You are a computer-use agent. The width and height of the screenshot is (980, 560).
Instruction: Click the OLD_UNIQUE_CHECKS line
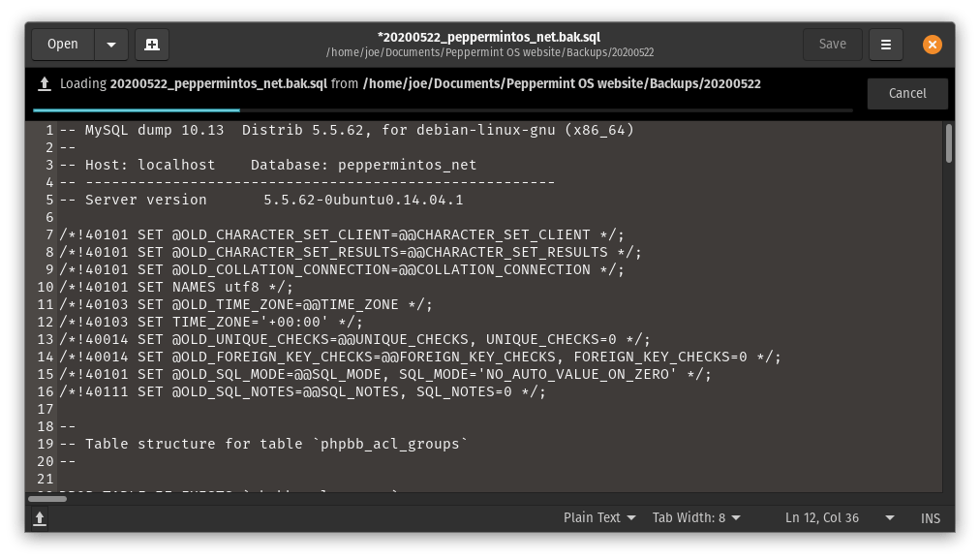[x=355, y=339]
